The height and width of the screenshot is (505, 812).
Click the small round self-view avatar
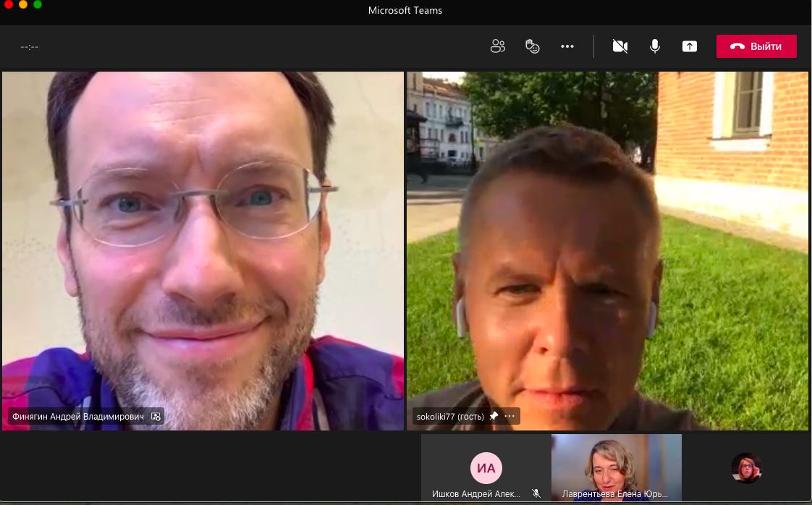[x=746, y=468]
